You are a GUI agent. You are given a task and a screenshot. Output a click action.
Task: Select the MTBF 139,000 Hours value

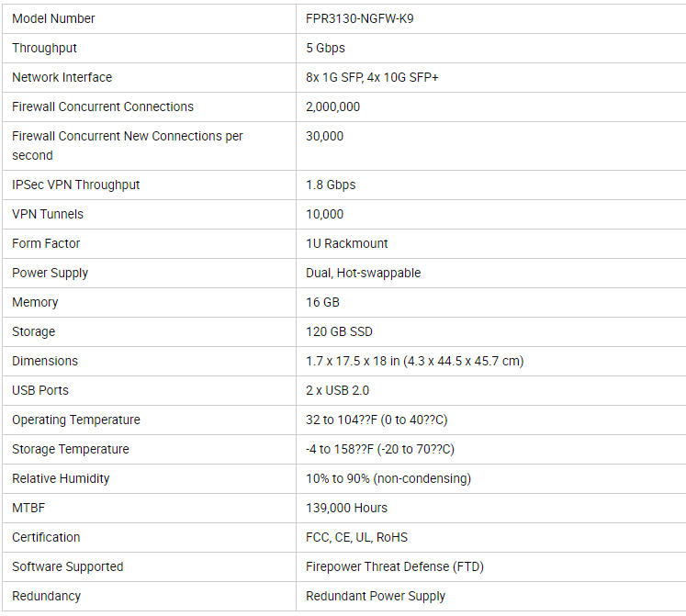tap(346, 508)
